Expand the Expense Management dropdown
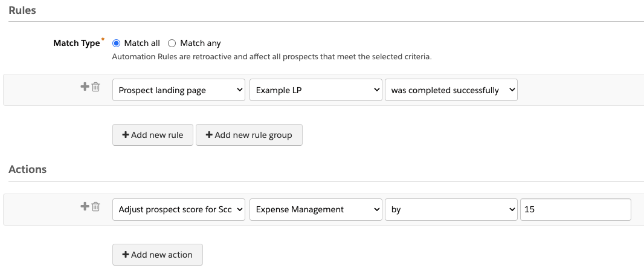644x274 pixels. click(x=315, y=209)
